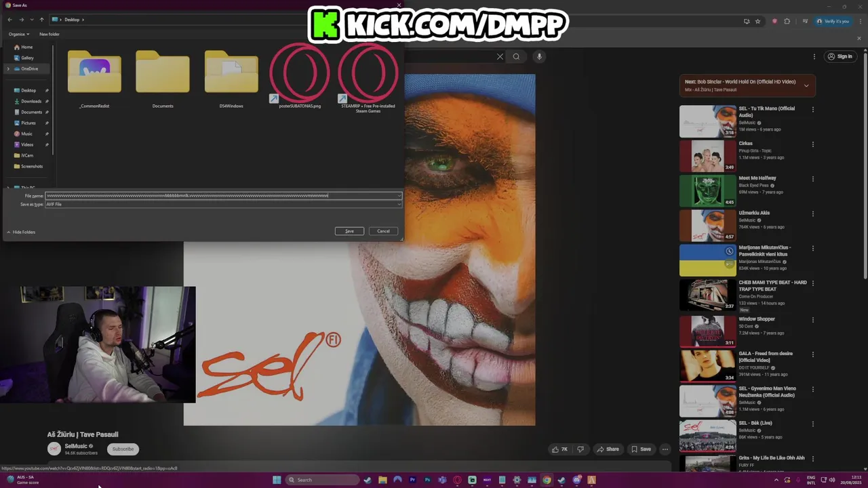Select STEAMRIP Free Pre-installed Steam Games shortcut
Screen dimensions: 868x488
pyautogui.click(x=368, y=78)
